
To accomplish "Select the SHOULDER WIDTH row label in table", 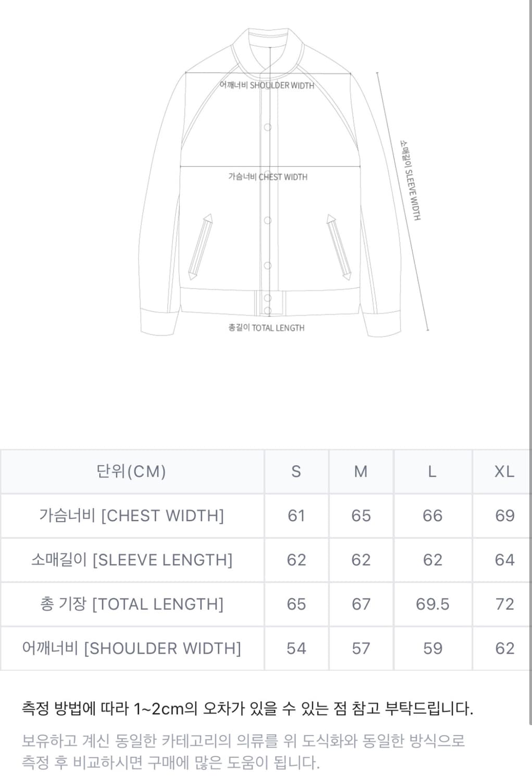I will tap(131, 649).
